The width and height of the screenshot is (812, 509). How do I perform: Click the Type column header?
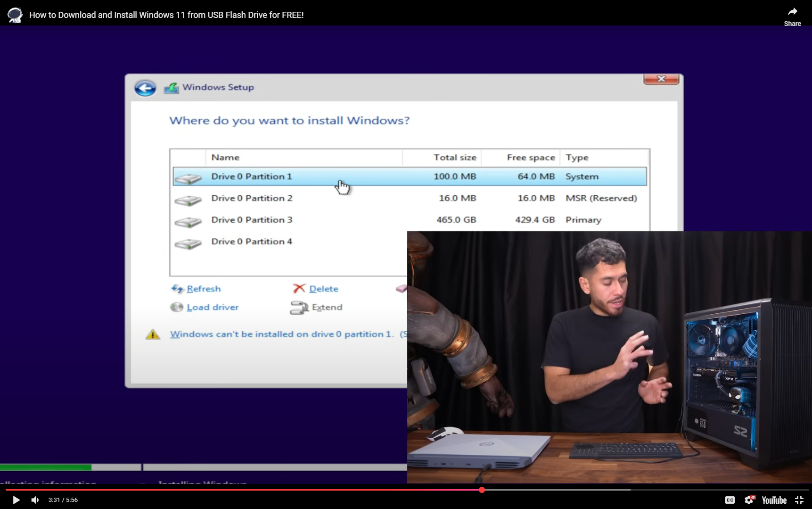point(577,158)
